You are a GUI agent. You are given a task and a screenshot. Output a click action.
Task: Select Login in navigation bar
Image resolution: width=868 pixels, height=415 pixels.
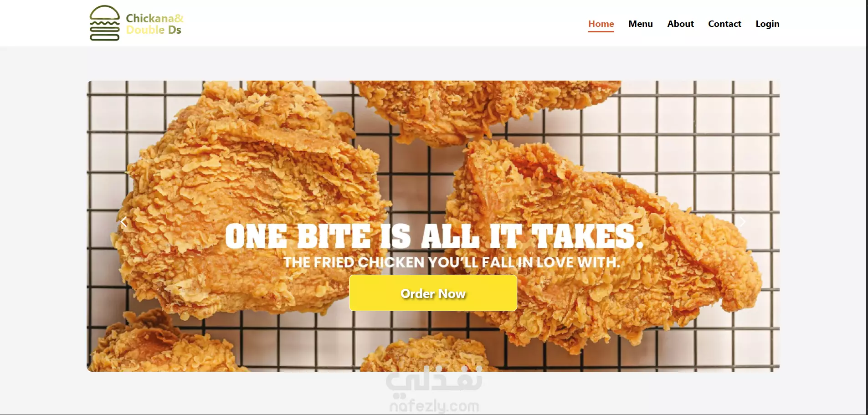767,24
